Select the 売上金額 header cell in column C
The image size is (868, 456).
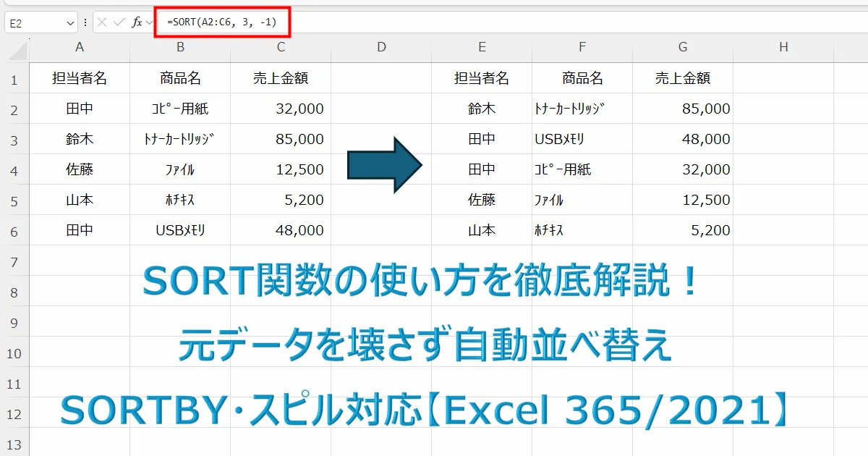click(x=281, y=78)
